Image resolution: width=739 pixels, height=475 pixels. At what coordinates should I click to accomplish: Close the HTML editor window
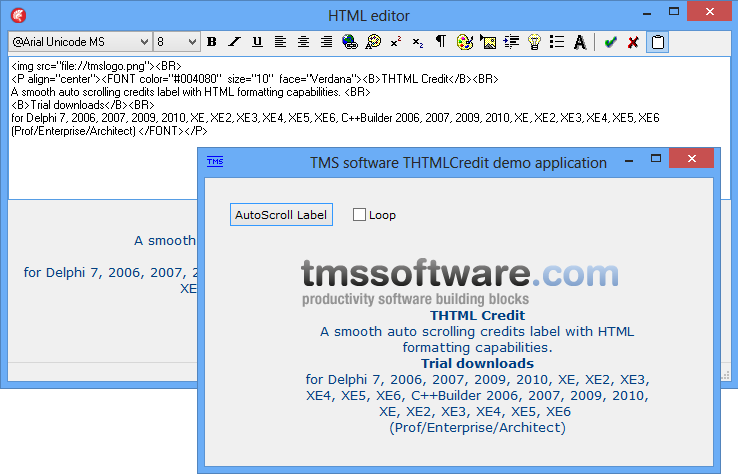coord(710,11)
